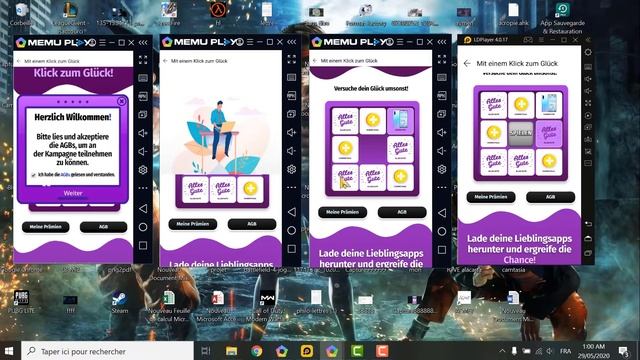Open LDPlayer settings gear in sidebar
This screenshot has height=360, width=640.
tap(588, 52)
